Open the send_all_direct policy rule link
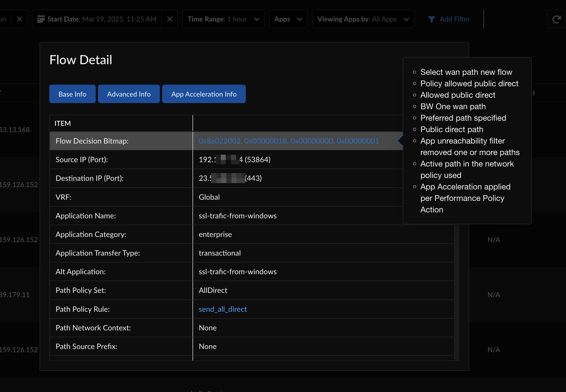Viewport: 566px width, 392px height. [x=223, y=309]
